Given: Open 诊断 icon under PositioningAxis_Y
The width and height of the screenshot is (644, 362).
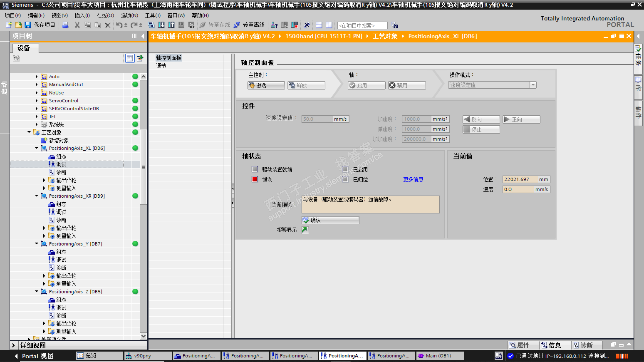Looking at the screenshot, I should pos(52,268).
